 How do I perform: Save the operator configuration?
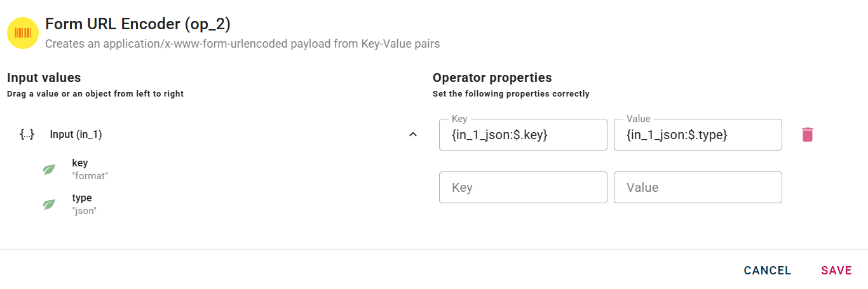click(x=836, y=271)
